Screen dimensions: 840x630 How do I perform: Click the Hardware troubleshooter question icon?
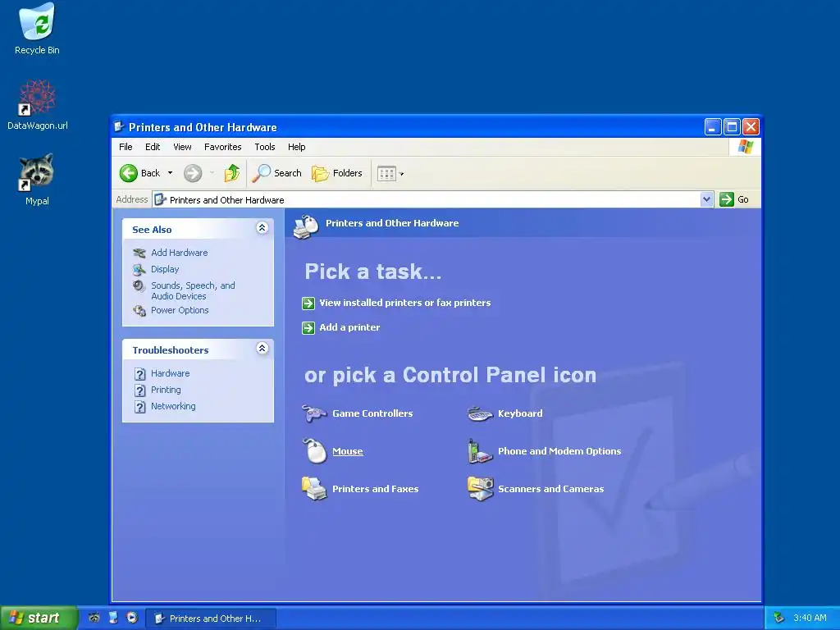coord(139,373)
